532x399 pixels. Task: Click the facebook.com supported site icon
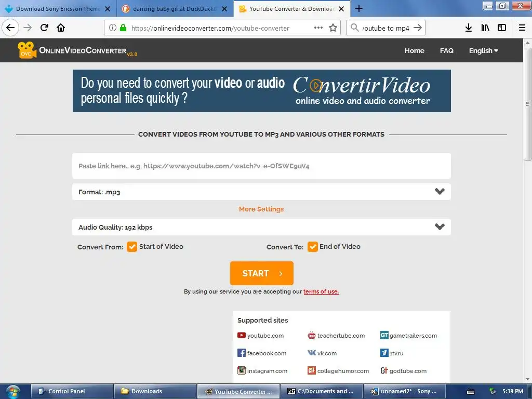241,353
